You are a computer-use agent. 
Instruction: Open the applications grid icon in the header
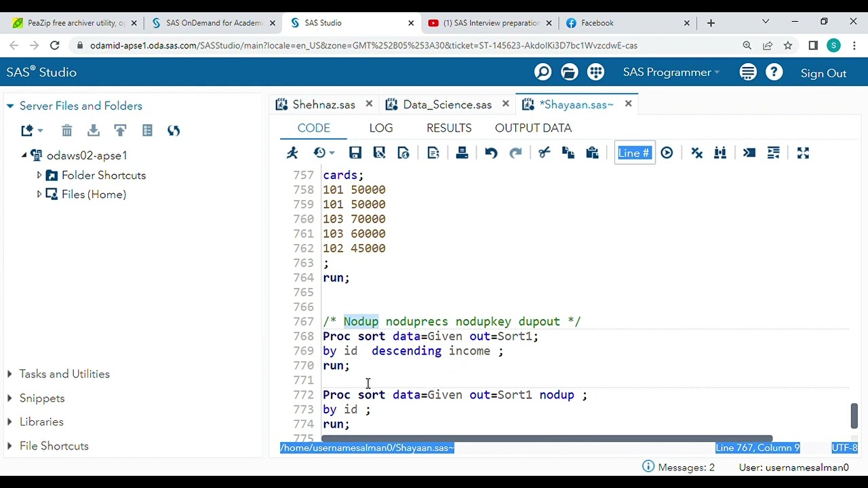(x=596, y=73)
